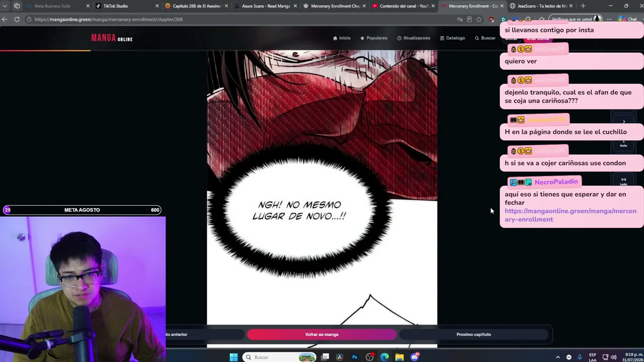Open the Populares section
The width and height of the screenshot is (644, 362).
[x=374, y=38]
